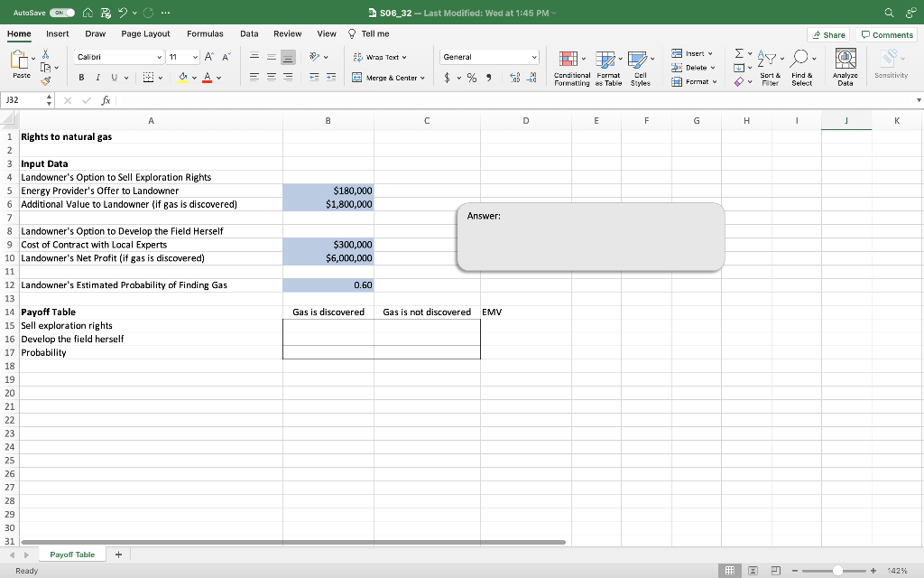Increase font size
The image size is (924, 578).
[208, 57]
